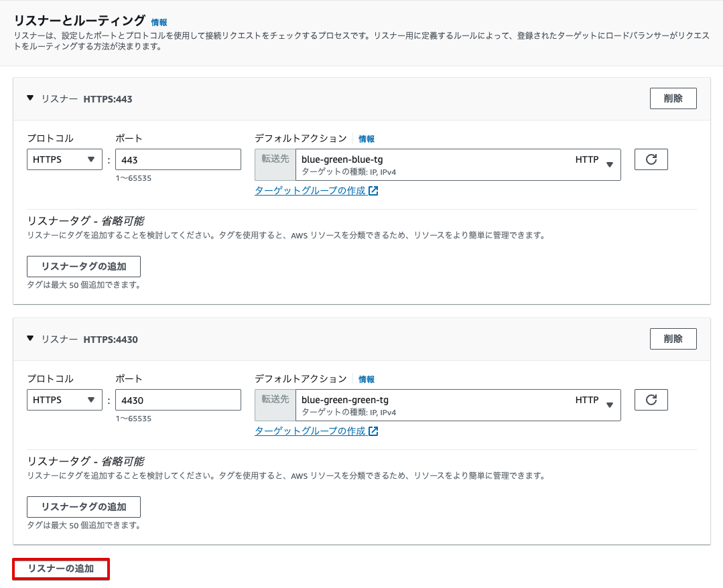Open second ターゲットグループの作成 external link icon
This screenshot has height=588, width=723.
pyautogui.click(x=373, y=431)
